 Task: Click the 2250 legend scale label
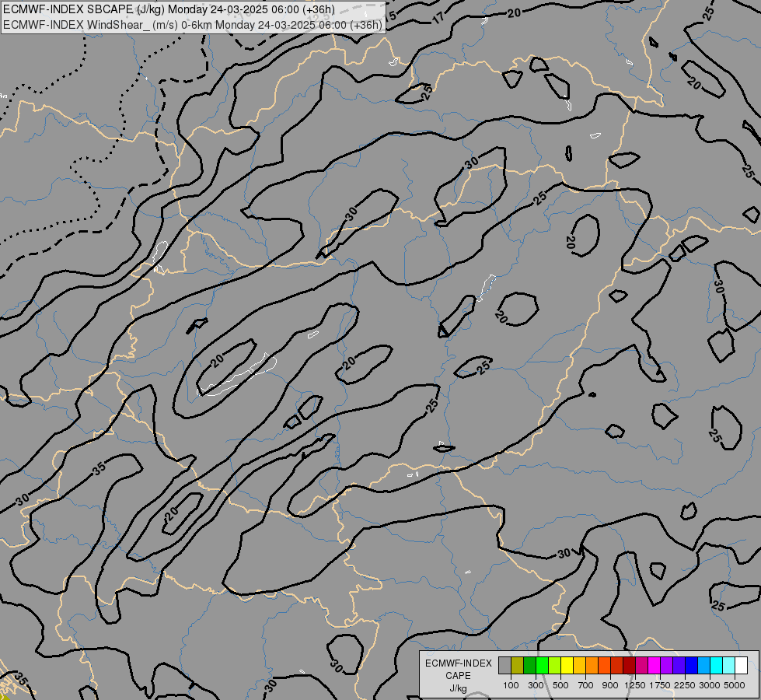pyautogui.click(x=686, y=685)
